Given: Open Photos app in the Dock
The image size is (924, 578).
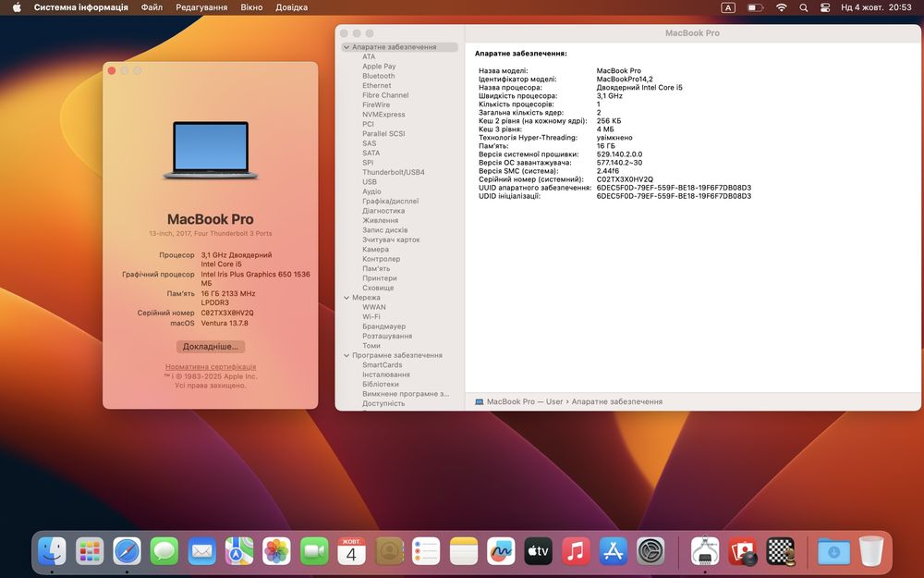Looking at the screenshot, I should click(276, 551).
